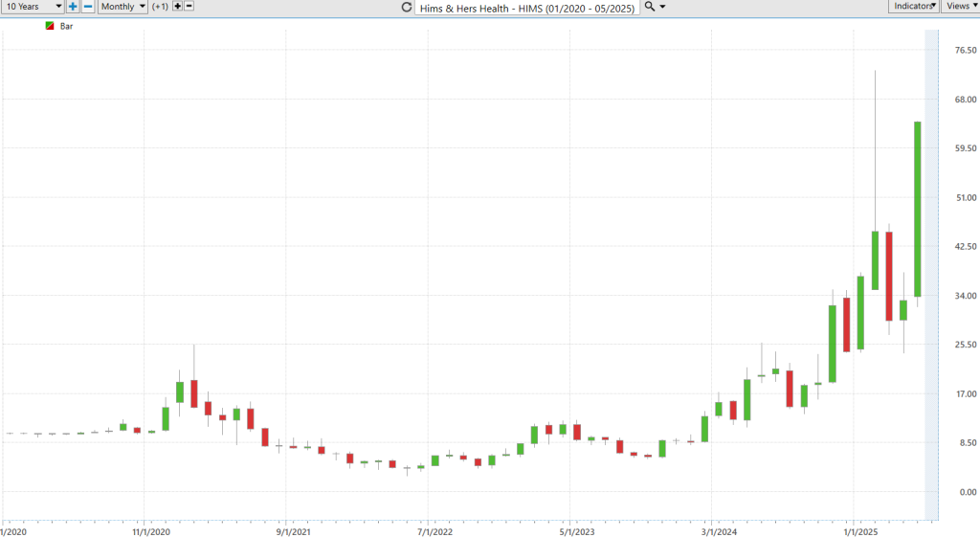
Task: Click the refresh chart icon
Action: (406, 7)
